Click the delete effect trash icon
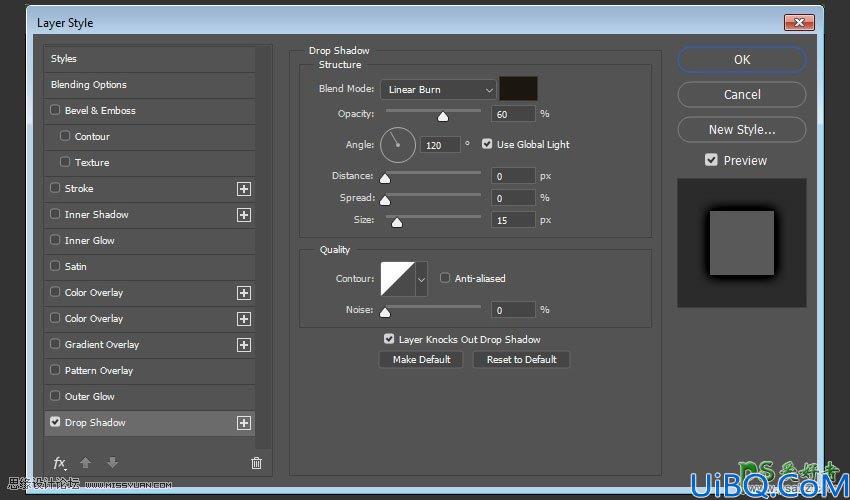Screen dimensions: 850x500 click(256, 463)
